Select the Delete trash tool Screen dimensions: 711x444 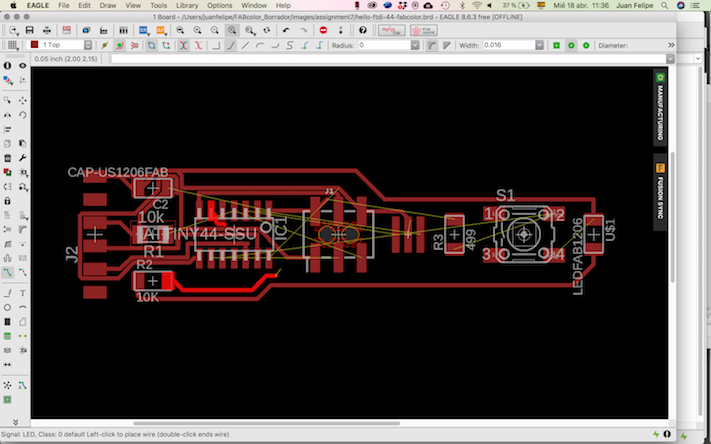point(8,158)
